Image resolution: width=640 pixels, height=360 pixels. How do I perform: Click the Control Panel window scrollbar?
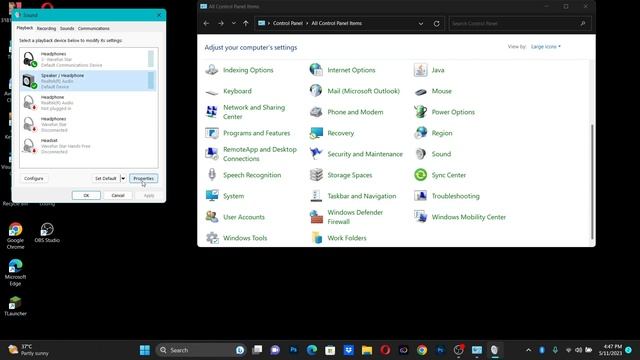pyautogui.click(x=592, y=182)
